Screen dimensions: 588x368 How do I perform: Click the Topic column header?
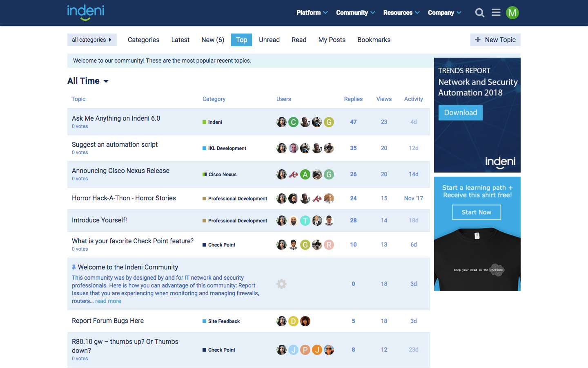point(78,99)
